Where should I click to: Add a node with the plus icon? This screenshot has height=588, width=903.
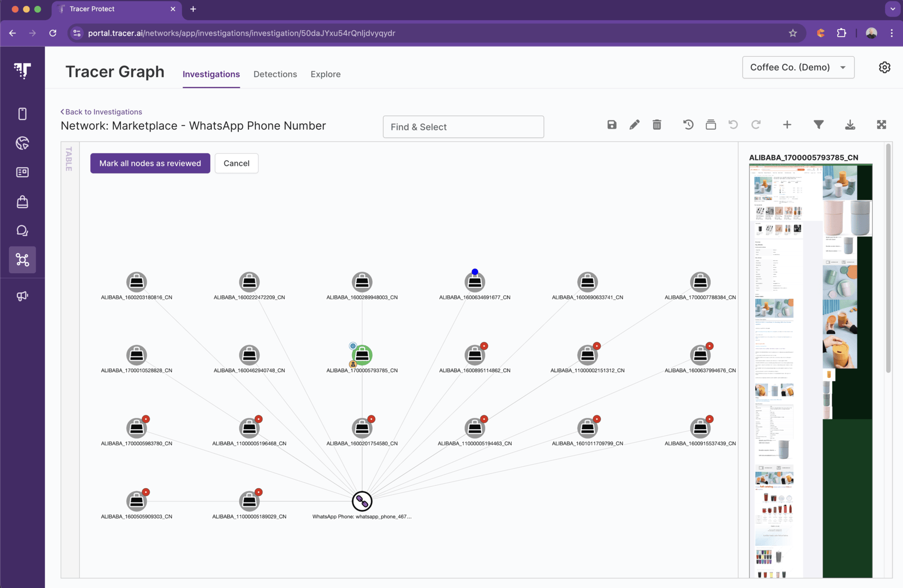pyautogui.click(x=787, y=125)
